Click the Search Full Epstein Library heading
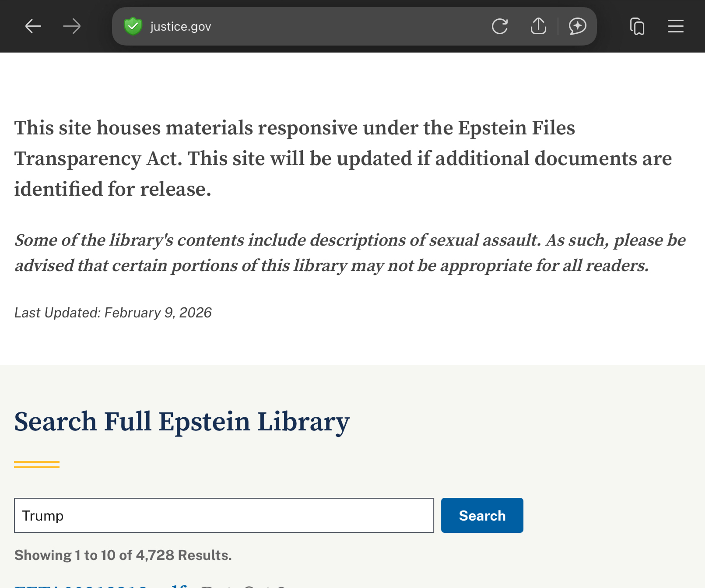 click(182, 422)
